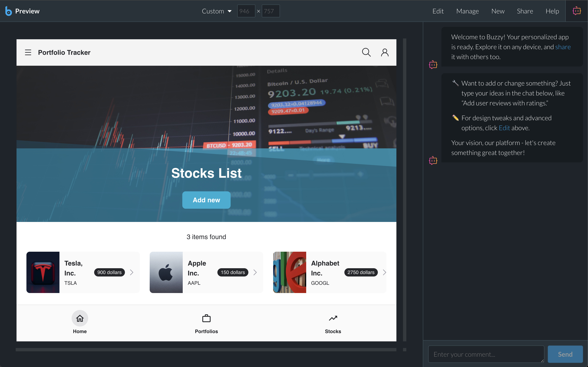
Task: Click the Home icon in bottom navigation
Action: click(80, 318)
